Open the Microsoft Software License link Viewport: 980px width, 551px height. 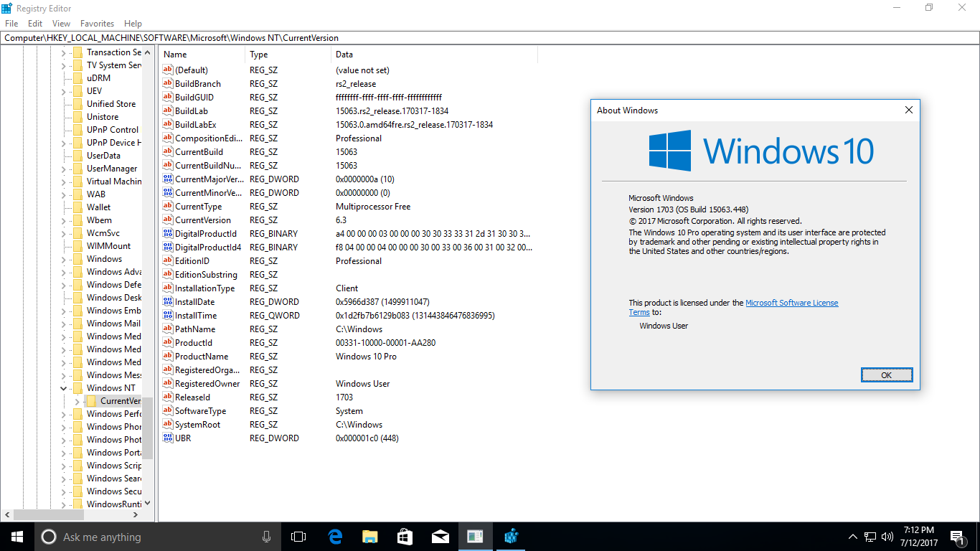click(791, 303)
